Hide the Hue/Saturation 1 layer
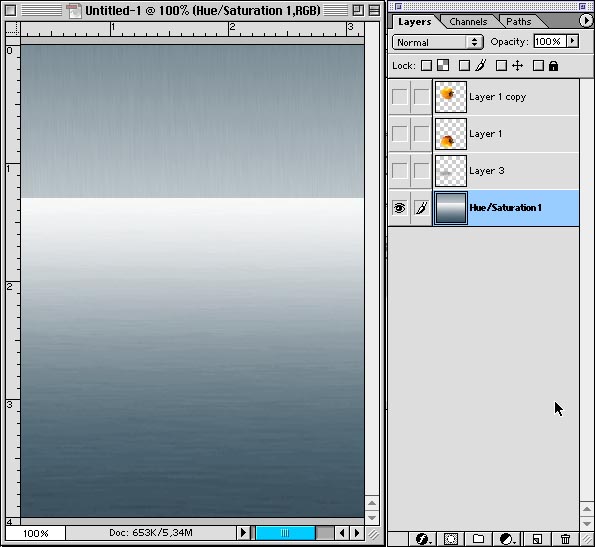Screen dimensions: 595x547 pyautogui.click(x=399, y=208)
